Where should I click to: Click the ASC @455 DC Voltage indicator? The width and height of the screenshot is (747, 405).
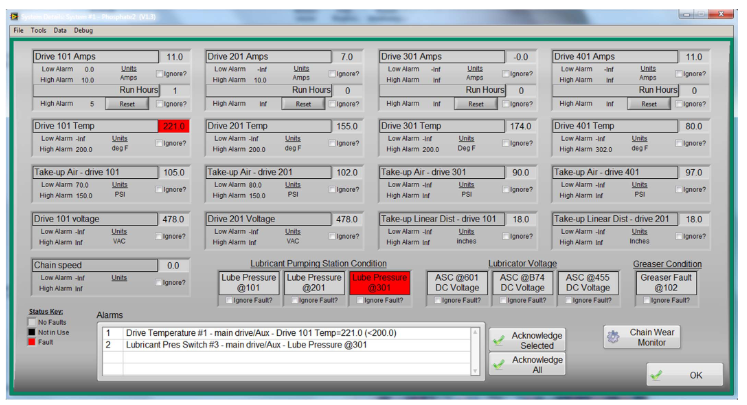pyautogui.click(x=588, y=283)
